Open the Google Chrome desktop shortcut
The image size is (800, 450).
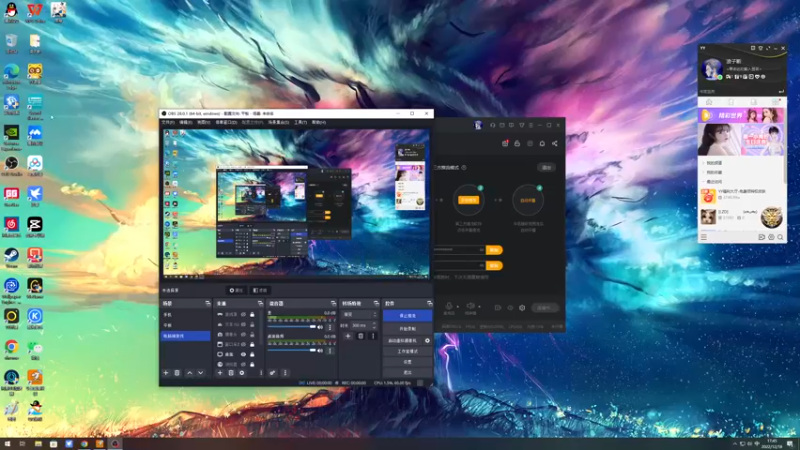[x=11, y=349]
